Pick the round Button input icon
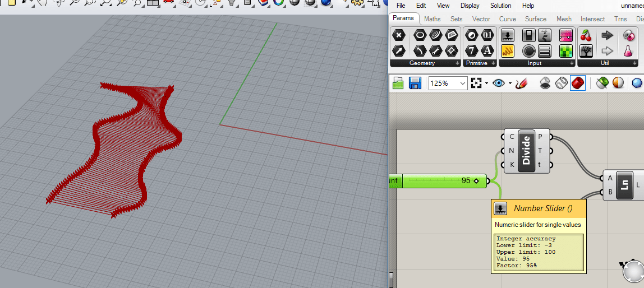This screenshot has width=644, height=288. point(529,51)
